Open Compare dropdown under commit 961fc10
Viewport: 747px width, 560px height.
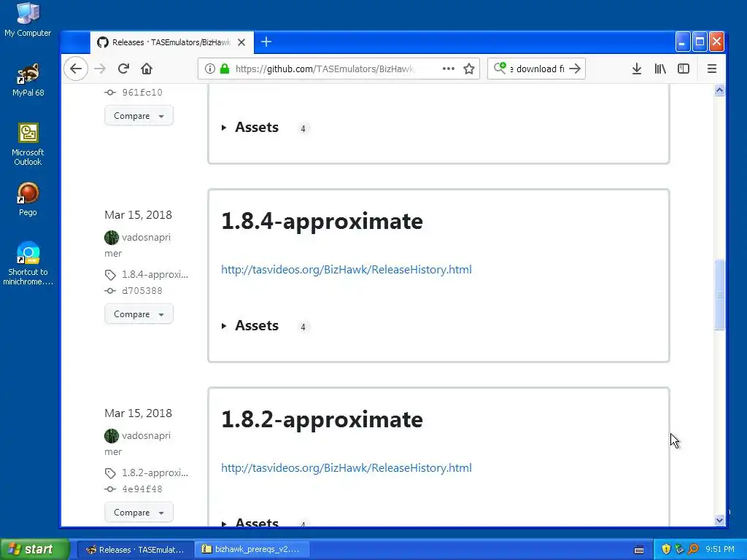pos(139,116)
